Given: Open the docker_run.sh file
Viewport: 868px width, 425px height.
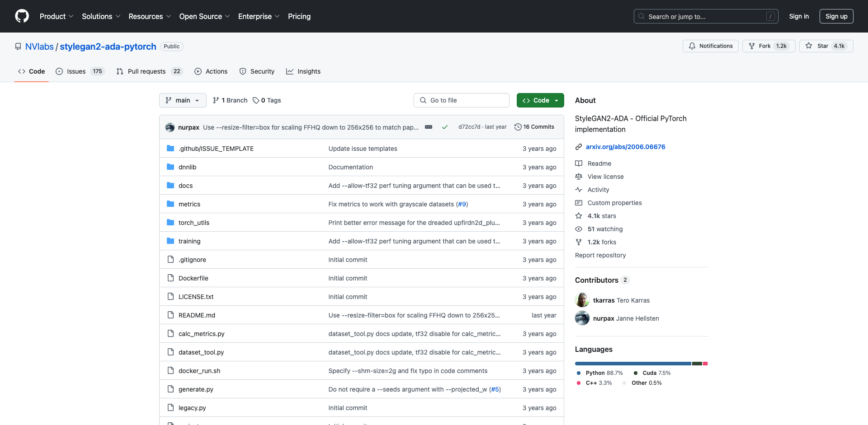Looking at the screenshot, I should [199, 371].
